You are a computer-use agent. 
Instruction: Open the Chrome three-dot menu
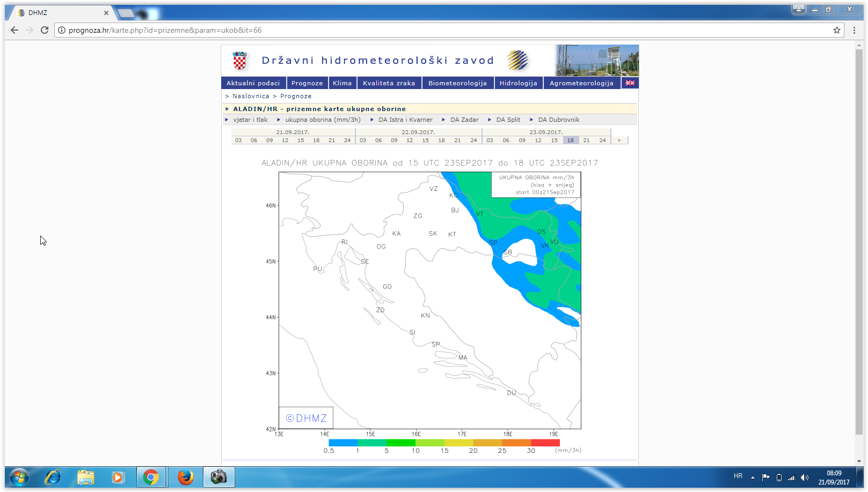854,30
